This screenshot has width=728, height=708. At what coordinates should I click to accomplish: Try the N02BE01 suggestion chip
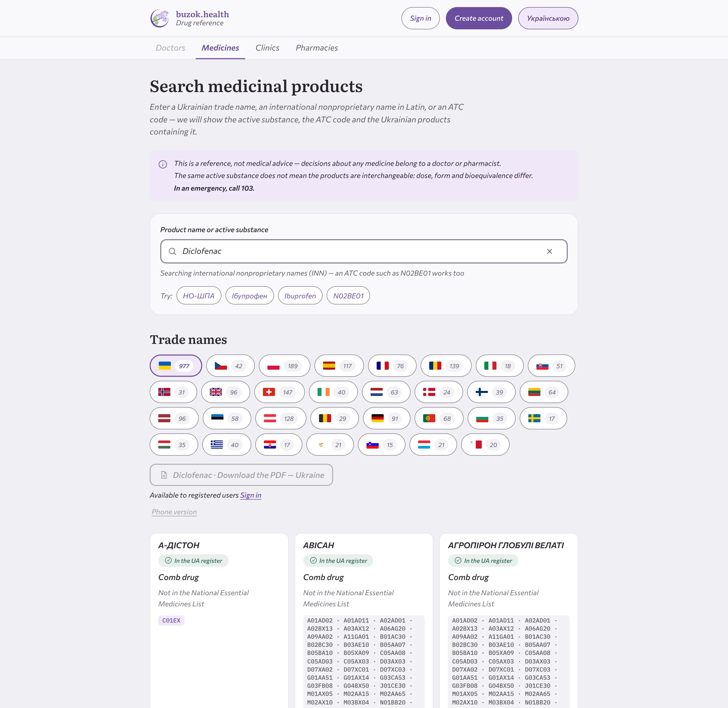tap(348, 296)
